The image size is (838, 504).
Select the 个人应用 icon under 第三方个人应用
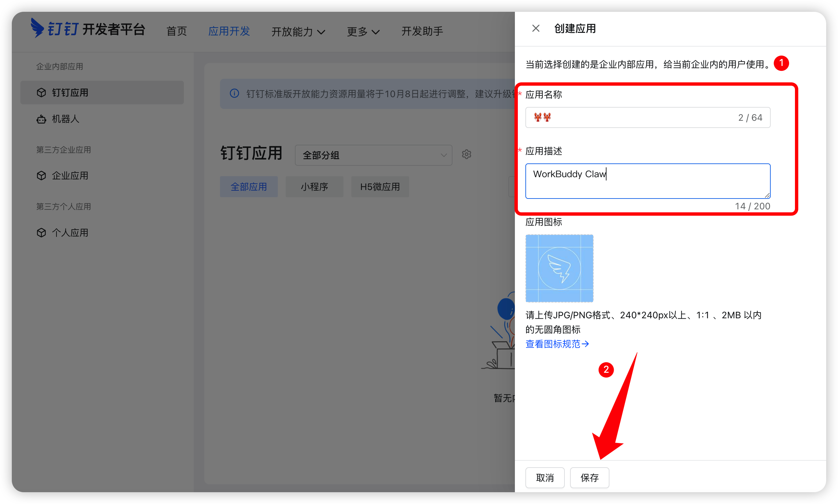coord(41,233)
